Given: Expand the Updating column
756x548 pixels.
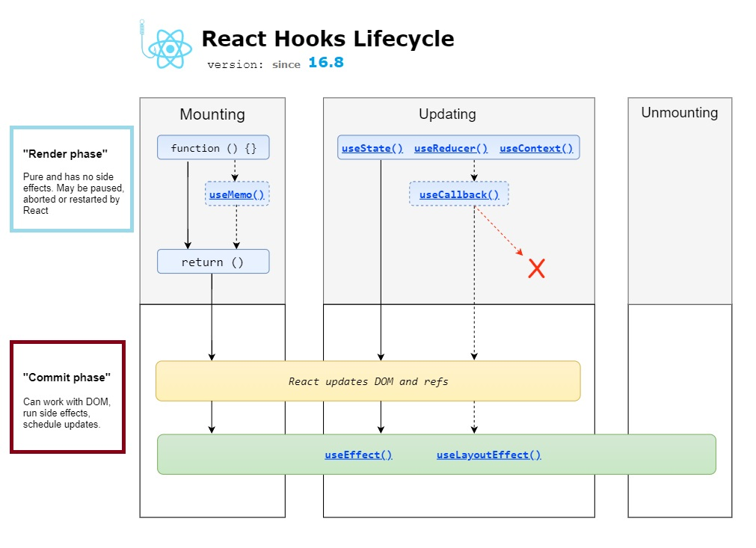Looking at the screenshot, I should tap(446, 114).
